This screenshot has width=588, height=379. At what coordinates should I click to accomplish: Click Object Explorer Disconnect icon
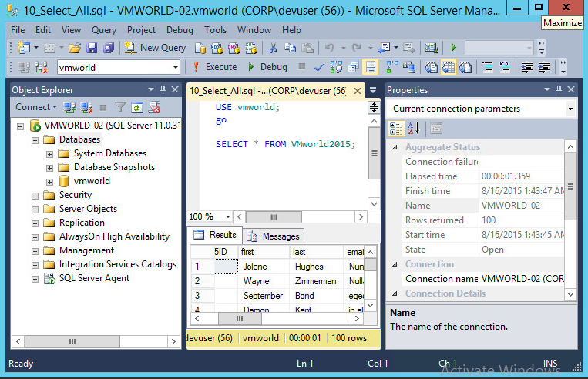click(86, 108)
